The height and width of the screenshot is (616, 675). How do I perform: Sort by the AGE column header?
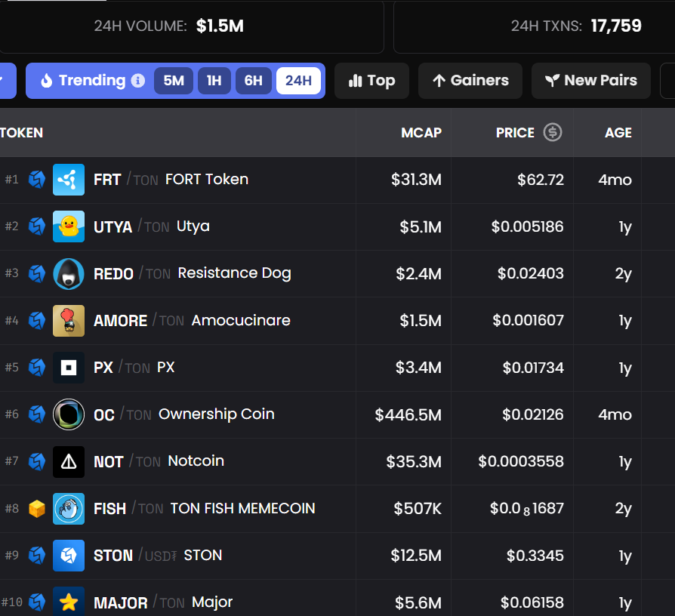coord(618,133)
